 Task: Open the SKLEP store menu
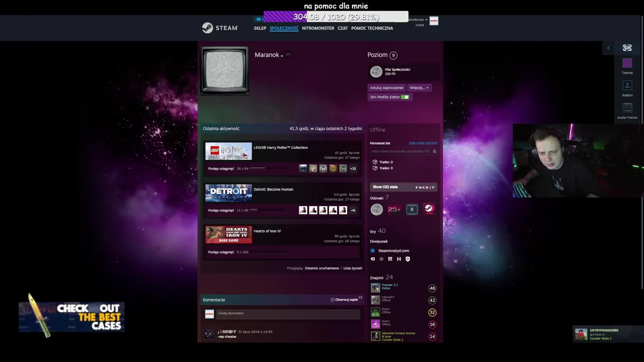coord(260,28)
